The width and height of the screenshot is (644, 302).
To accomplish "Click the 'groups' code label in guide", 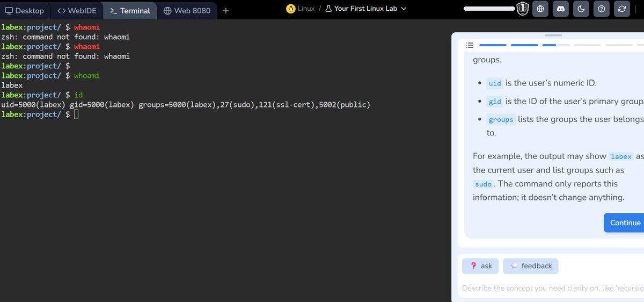I will click(501, 120).
